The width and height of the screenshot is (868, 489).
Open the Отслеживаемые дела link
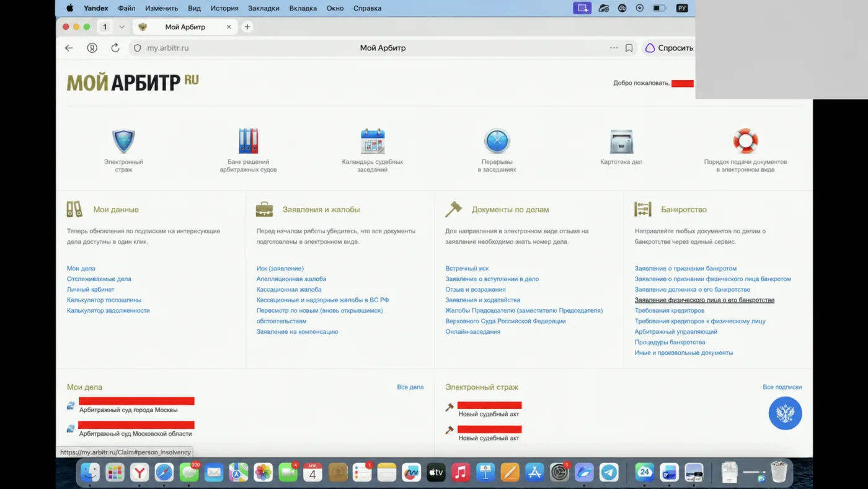tap(99, 279)
